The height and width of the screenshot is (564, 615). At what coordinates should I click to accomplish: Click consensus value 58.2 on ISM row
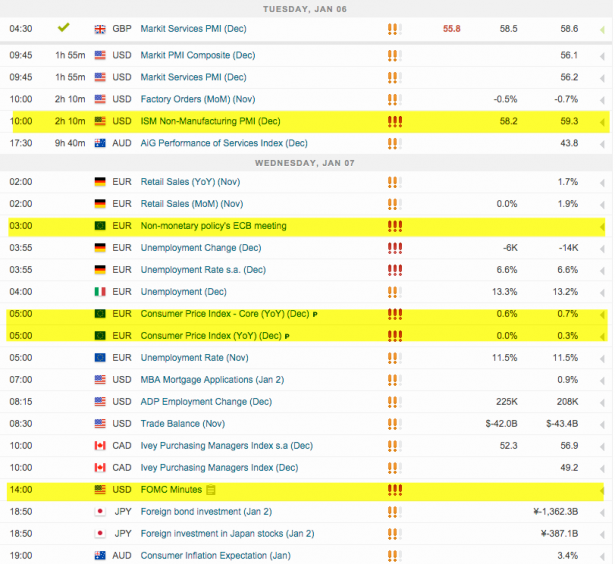[x=508, y=121]
